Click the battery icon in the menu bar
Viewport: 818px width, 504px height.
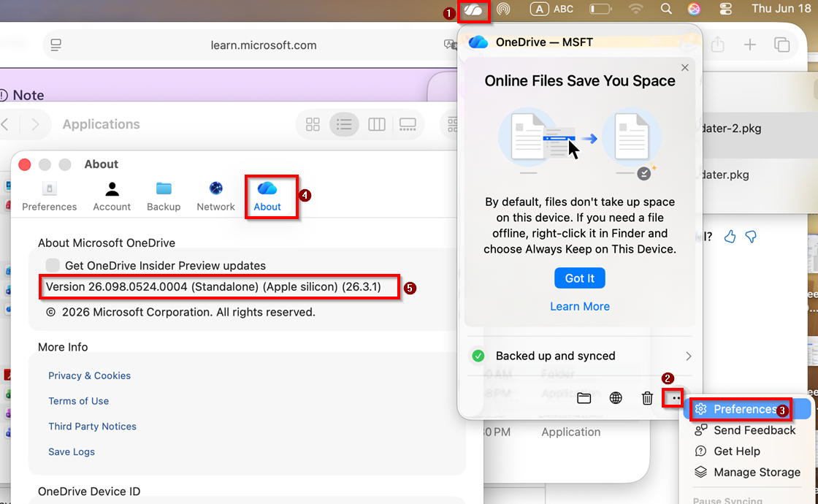600,9
